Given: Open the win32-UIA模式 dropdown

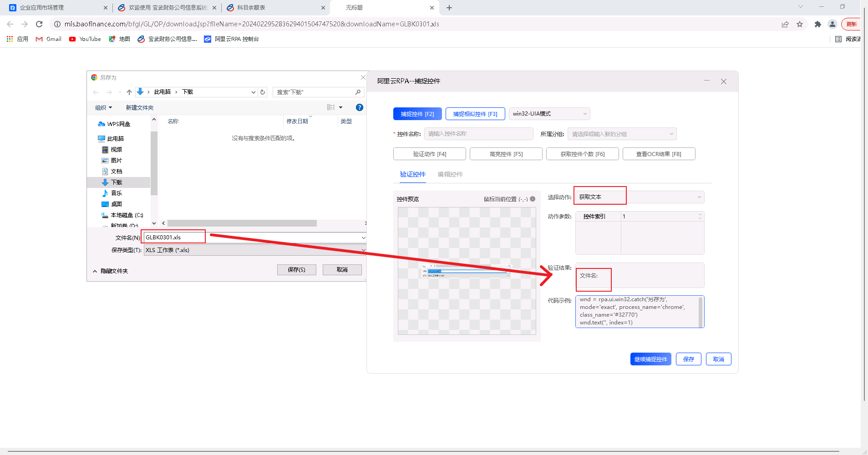Looking at the screenshot, I should (x=549, y=114).
